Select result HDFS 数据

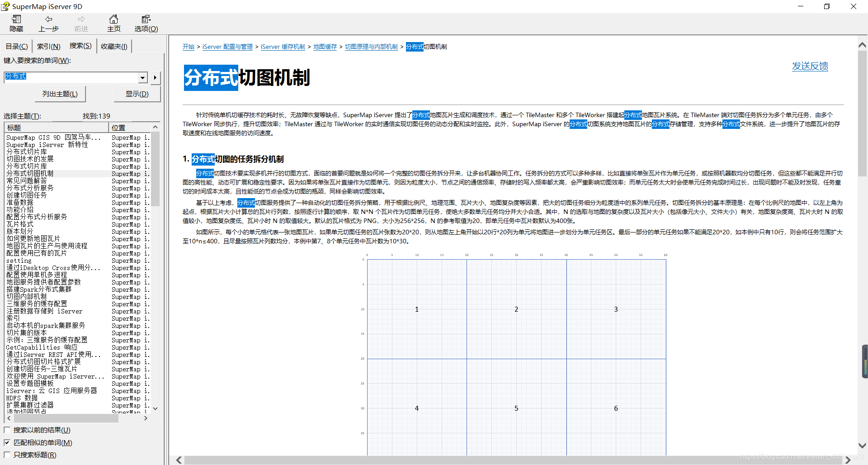click(x=22, y=398)
